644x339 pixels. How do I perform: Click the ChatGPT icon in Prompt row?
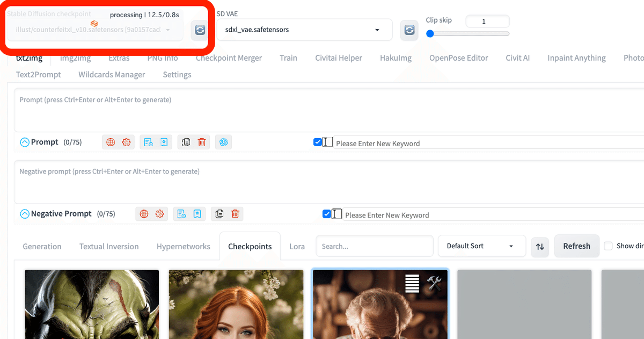pyautogui.click(x=224, y=142)
